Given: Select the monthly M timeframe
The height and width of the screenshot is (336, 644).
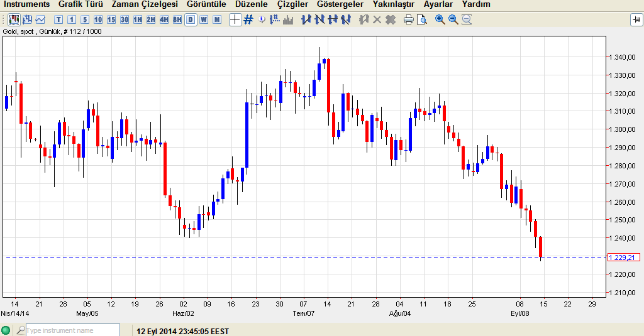Looking at the screenshot, I should click(x=217, y=19).
